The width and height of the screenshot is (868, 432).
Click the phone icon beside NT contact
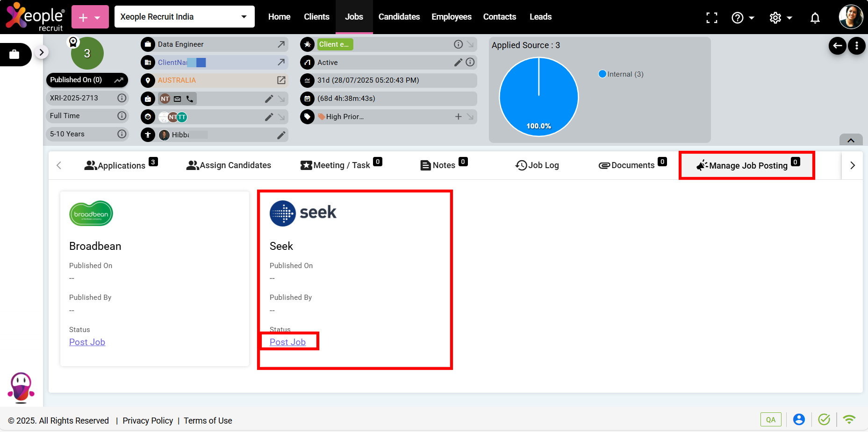[189, 99]
